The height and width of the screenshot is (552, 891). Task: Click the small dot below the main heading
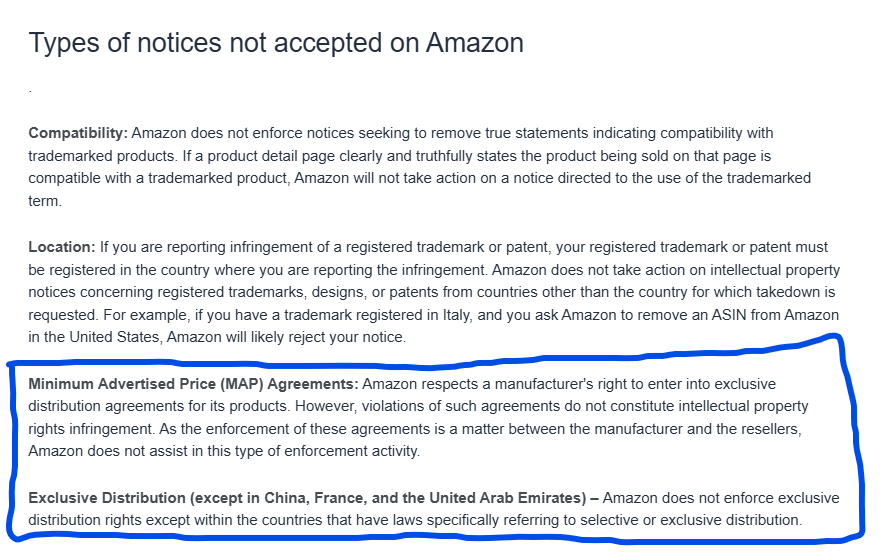pyautogui.click(x=30, y=91)
